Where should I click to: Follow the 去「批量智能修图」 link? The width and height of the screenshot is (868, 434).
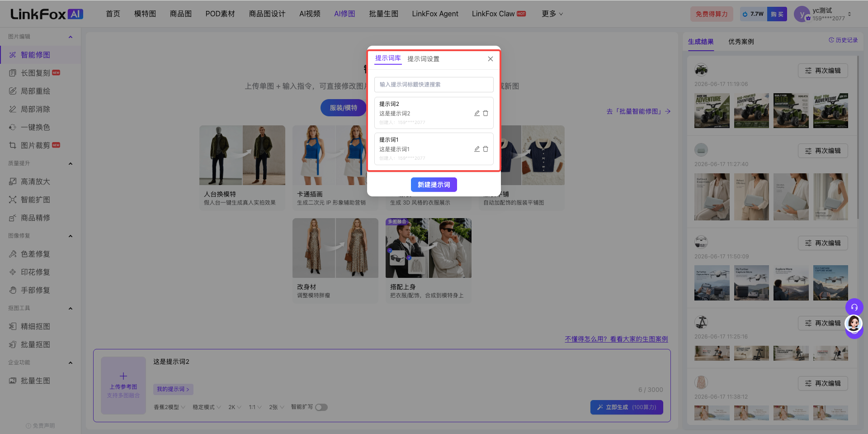coord(638,111)
